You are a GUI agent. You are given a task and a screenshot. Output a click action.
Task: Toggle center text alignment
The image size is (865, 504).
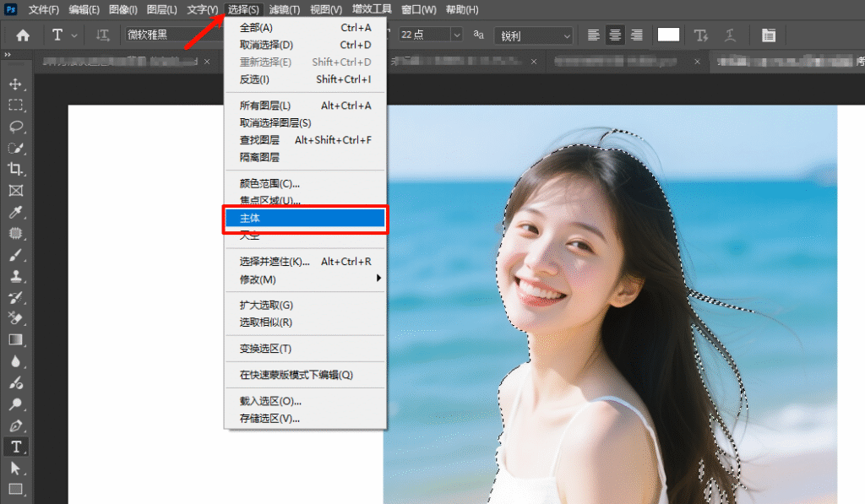[615, 35]
